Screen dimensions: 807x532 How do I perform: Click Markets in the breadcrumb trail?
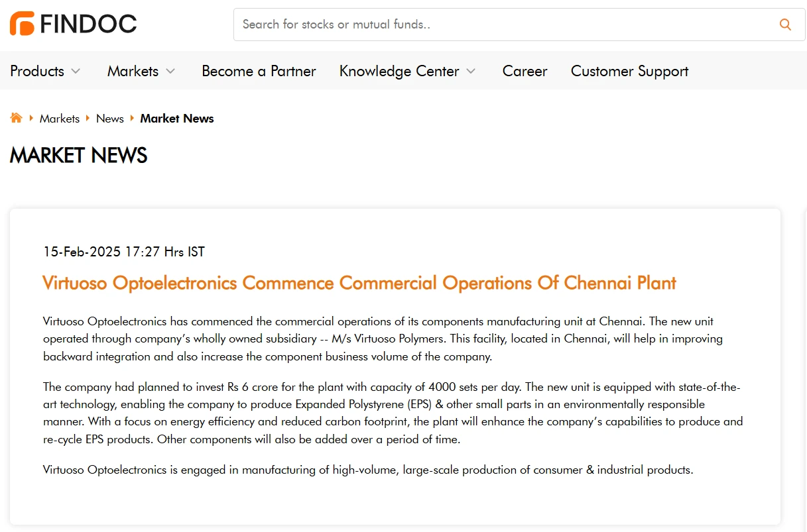point(60,119)
